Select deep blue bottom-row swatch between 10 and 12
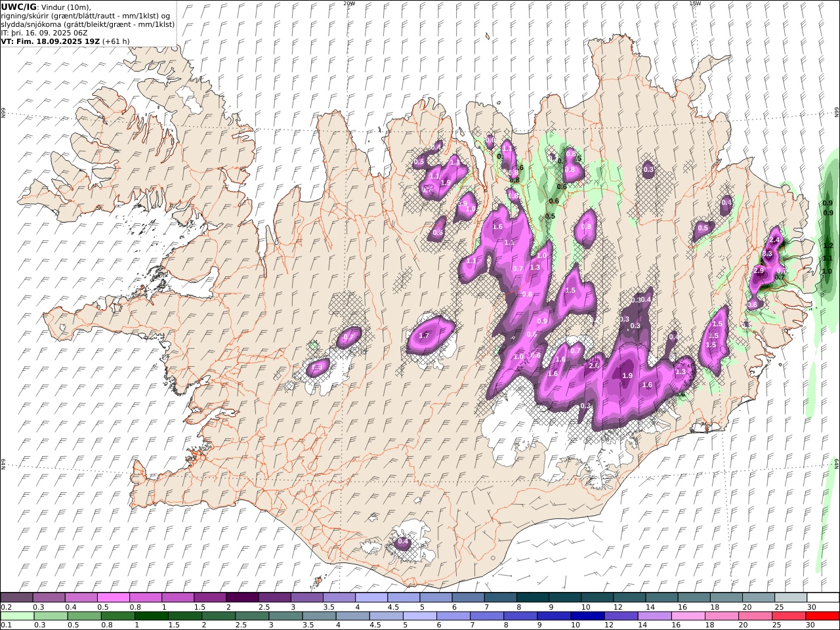Image resolution: width=840 pixels, height=630 pixels. [x=587, y=616]
